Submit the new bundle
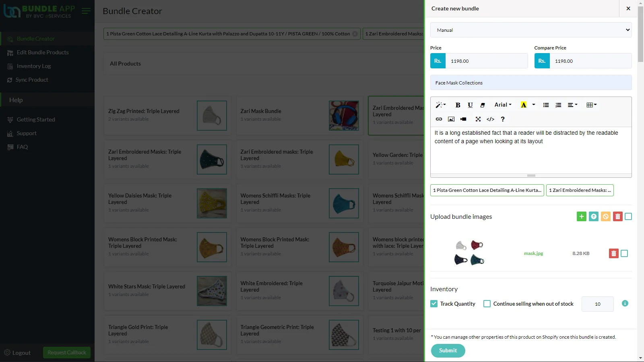Screen dimensions: 644x362 [448, 351]
